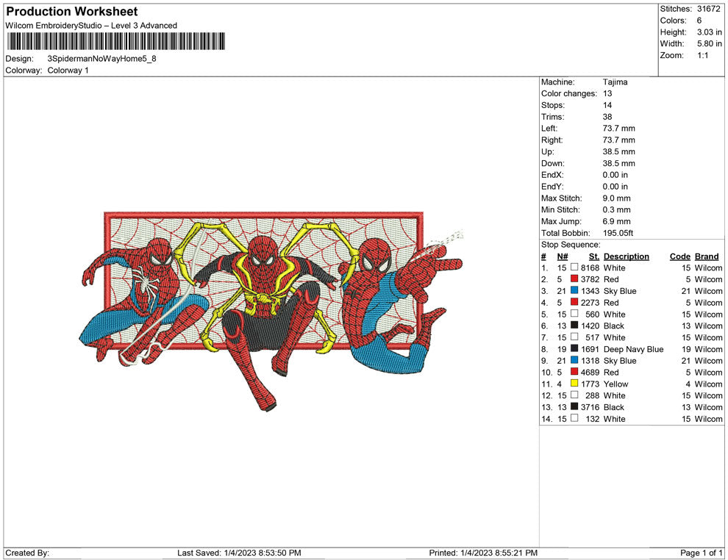Click the 'Printed: 1/4/2023 8:55:21 PM' text

point(483,553)
